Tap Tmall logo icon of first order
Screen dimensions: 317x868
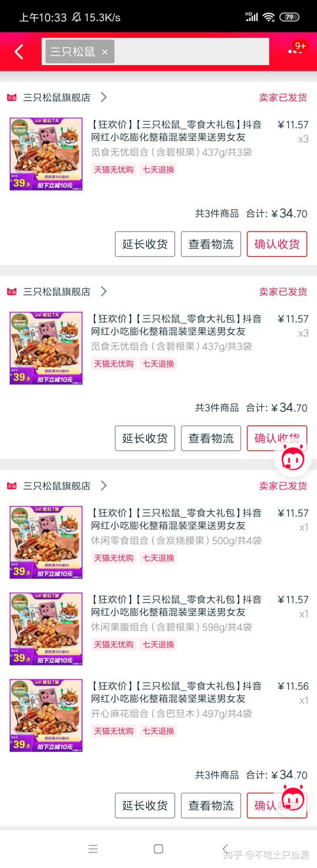(12, 97)
